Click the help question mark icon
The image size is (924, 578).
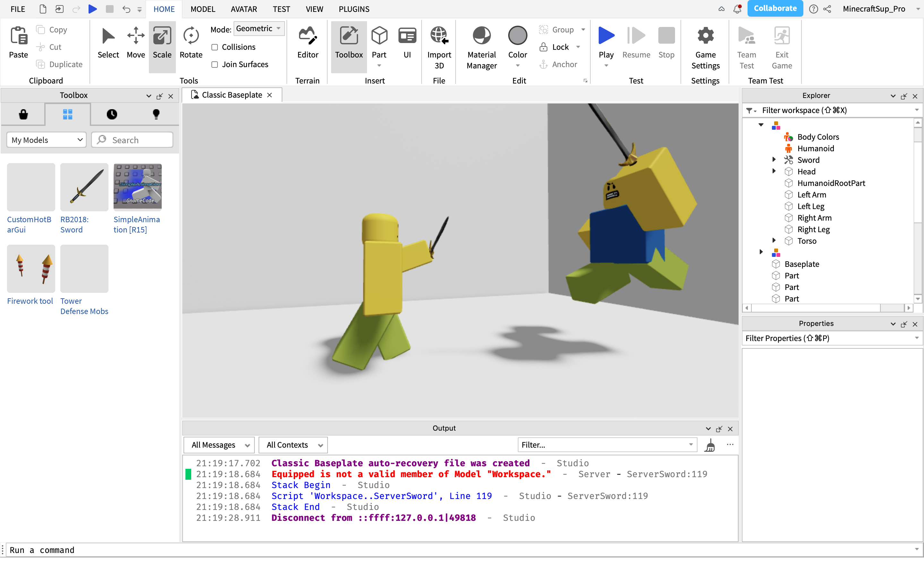pos(814,9)
